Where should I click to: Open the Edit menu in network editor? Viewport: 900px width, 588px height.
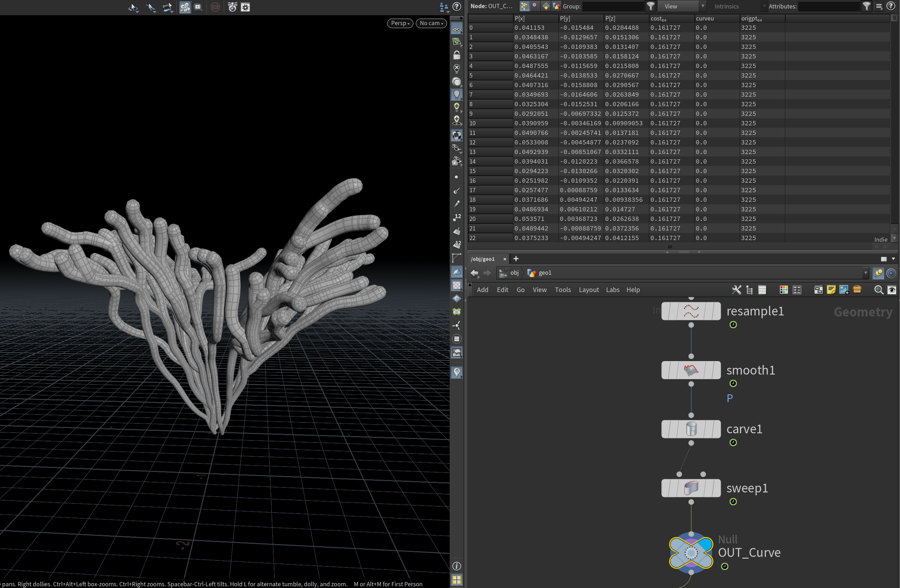[x=502, y=290]
